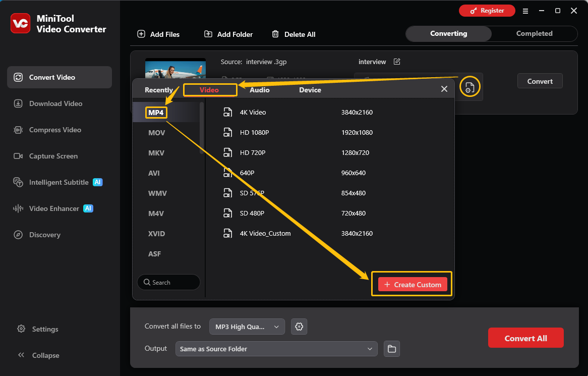The width and height of the screenshot is (588, 376).
Task: Select WMV format
Action: [x=157, y=194]
